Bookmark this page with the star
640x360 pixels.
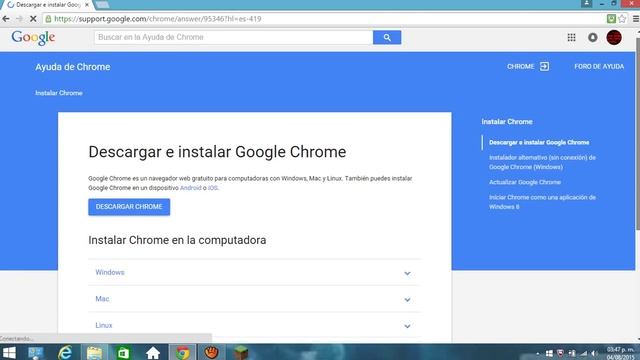(622, 19)
